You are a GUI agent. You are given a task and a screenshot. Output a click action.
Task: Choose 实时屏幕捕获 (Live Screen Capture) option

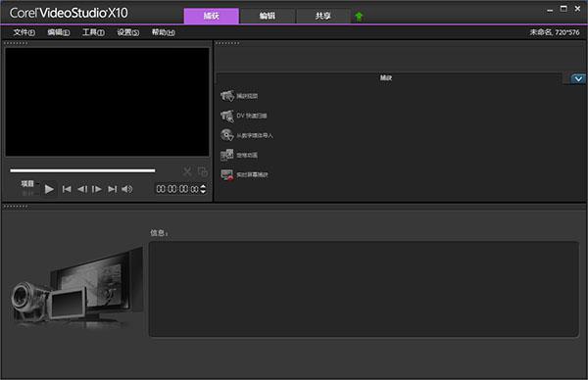tap(244, 174)
